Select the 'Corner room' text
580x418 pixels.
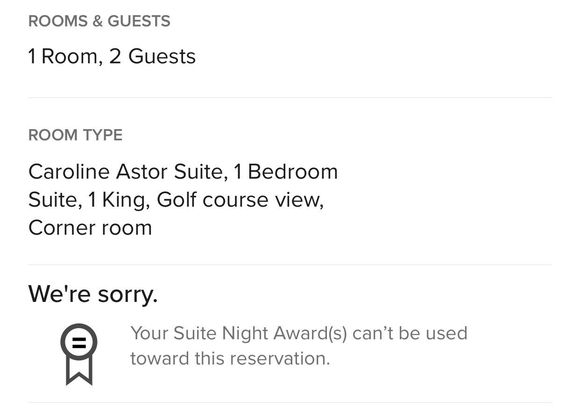[90, 228]
